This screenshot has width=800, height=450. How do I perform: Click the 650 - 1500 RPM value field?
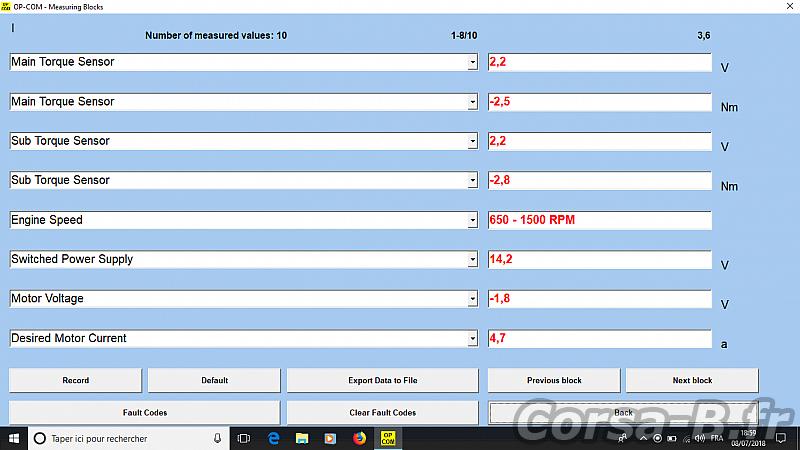pyautogui.click(x=599, y=220)
